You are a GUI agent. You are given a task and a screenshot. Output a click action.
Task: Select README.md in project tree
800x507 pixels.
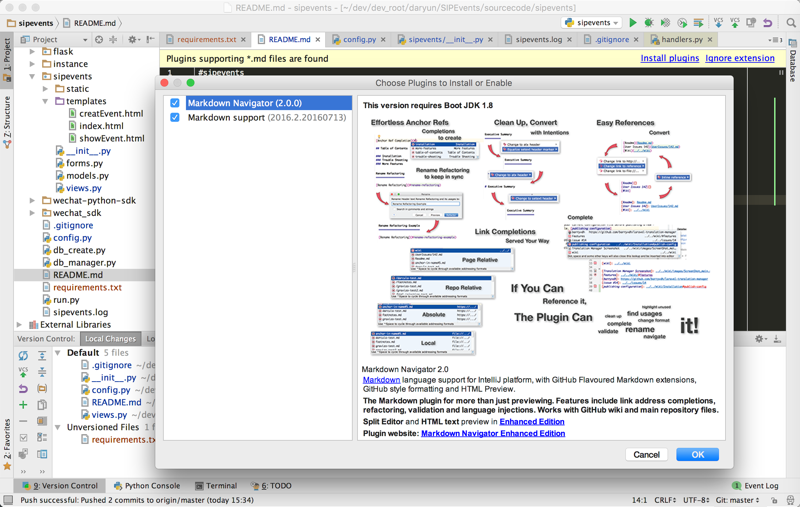[x=78, y=275]
